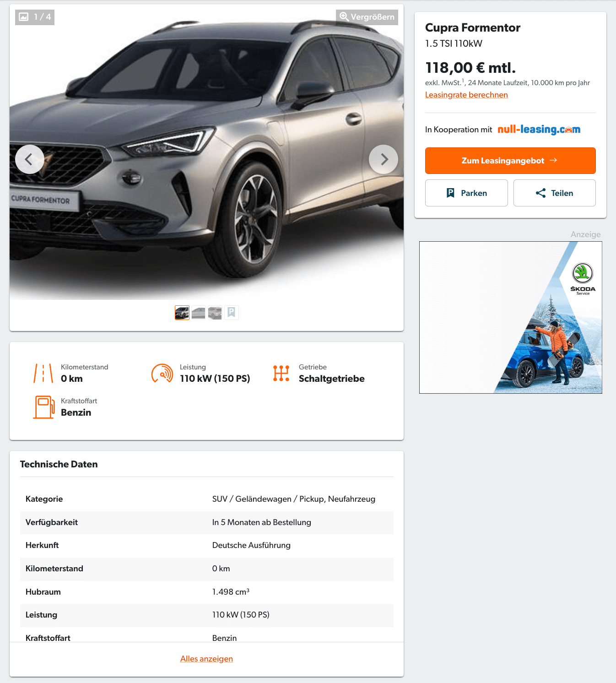Click the Leistung speedometer icon
The image size is (616, 683).
[162, 373]
